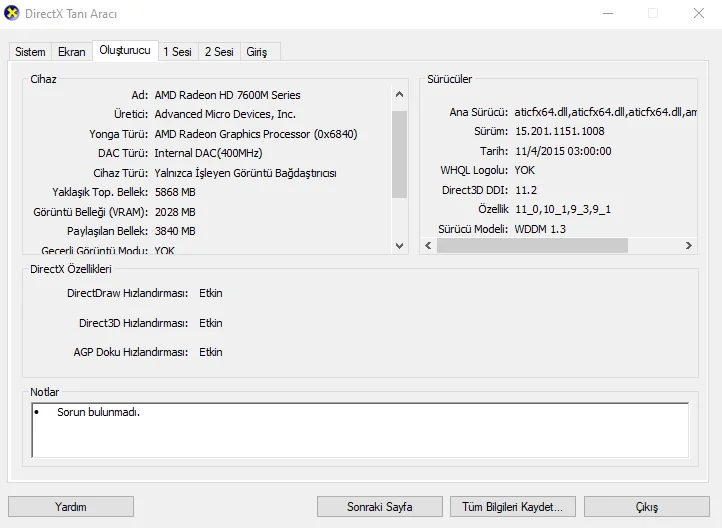Minimize the DirectX Tanı Aracı window
The width and height of the screenshot is (722, 528).
(608, 13)
